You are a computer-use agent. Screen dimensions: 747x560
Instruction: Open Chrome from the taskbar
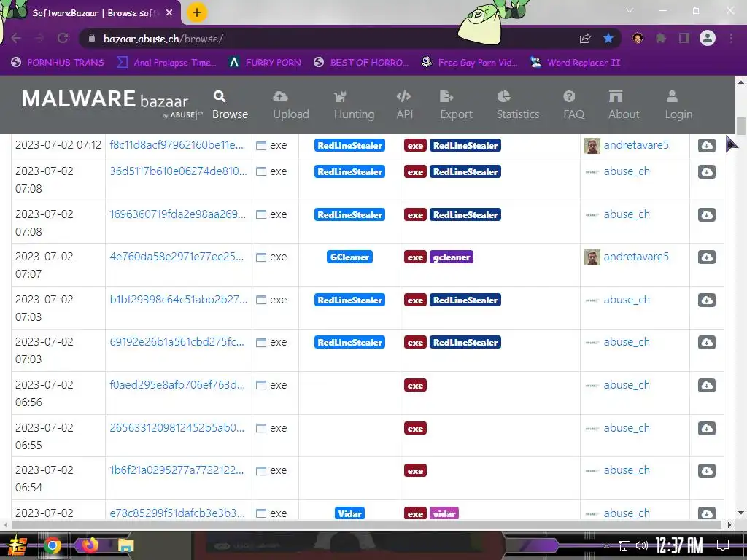52,545
